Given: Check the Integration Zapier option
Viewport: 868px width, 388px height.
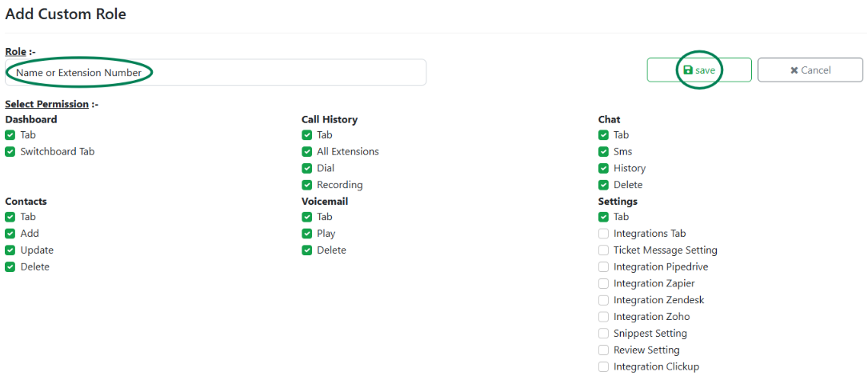Looking at the screenshot, I should pyautogui.click(x=603, y=283).
